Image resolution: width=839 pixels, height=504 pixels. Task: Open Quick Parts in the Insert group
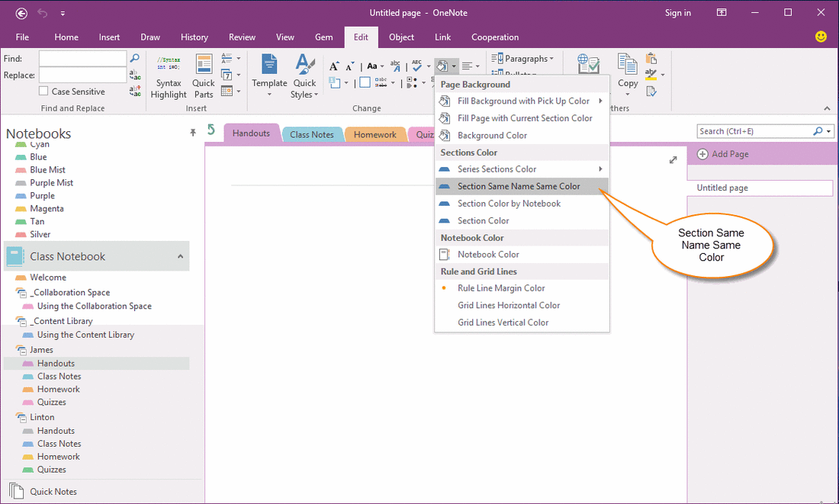pyautogui.click(x=204, y=77)
